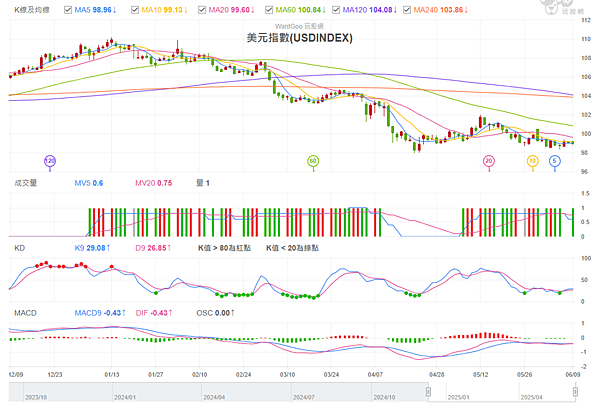Click the yellow 10 moving-average marker
Viewport: 600px width, 407px height.
[533, 161]
